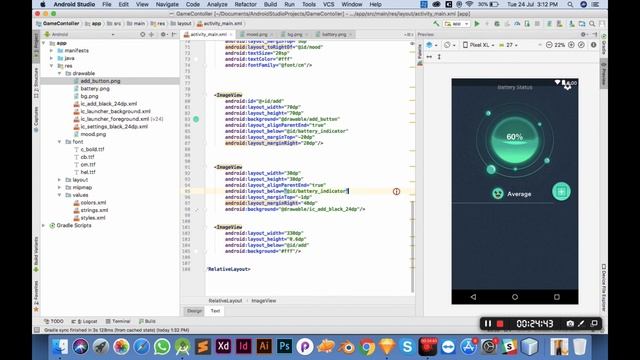Zoom out the layout preview

point(549,45)
